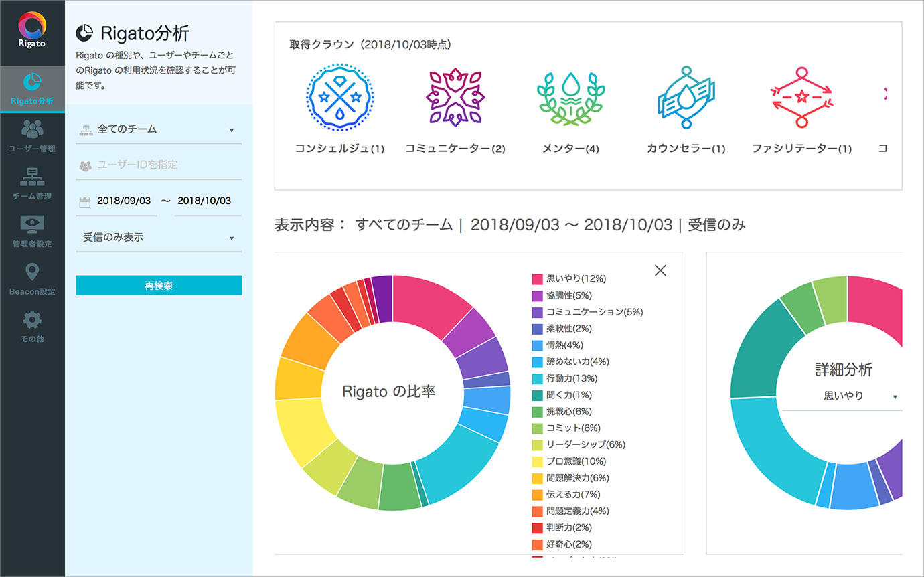The image size is (924, 577).
Task: Click the start date field 2018/09/03
Action: click(x=124, y=201)
